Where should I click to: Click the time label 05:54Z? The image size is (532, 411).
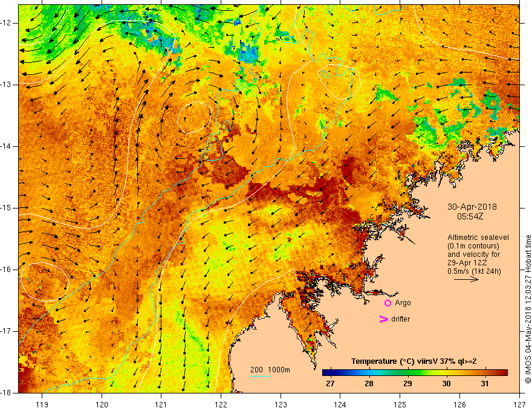click(470, 216)
